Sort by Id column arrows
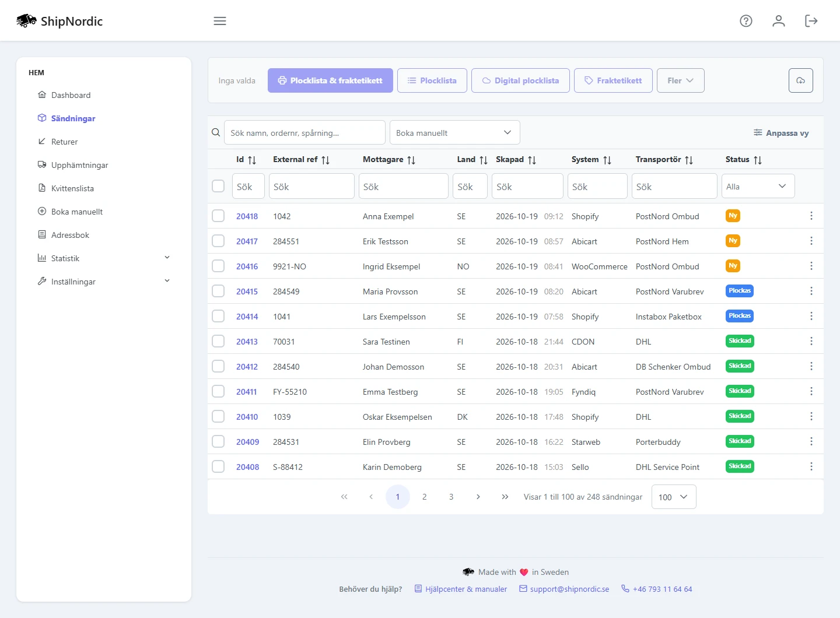 [x=252, y=160]
